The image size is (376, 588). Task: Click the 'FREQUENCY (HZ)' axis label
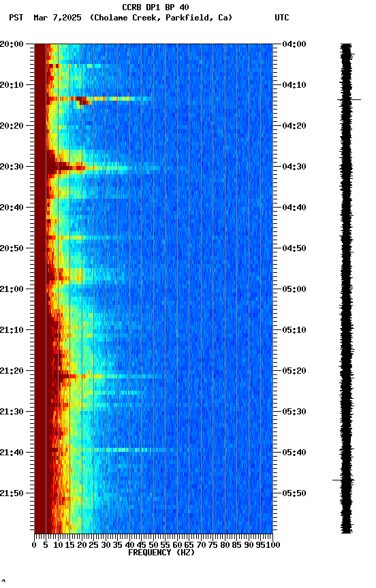click(161, 553)
